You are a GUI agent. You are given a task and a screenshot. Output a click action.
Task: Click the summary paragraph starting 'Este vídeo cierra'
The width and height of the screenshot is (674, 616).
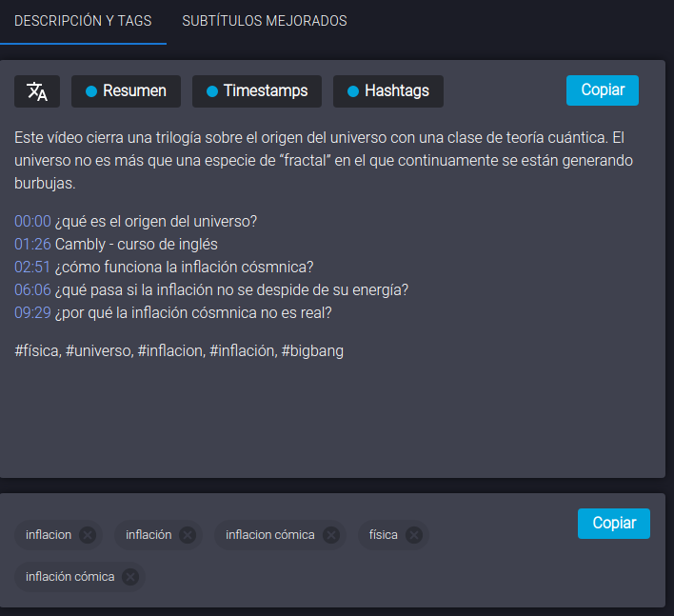tap(324, 160)
